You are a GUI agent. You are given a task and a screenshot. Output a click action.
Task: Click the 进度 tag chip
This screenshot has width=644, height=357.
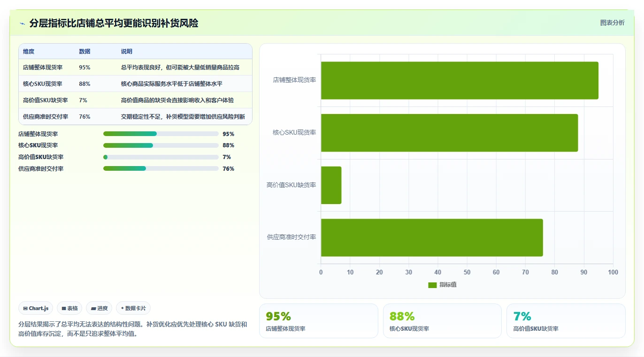(x=99, y=308)
